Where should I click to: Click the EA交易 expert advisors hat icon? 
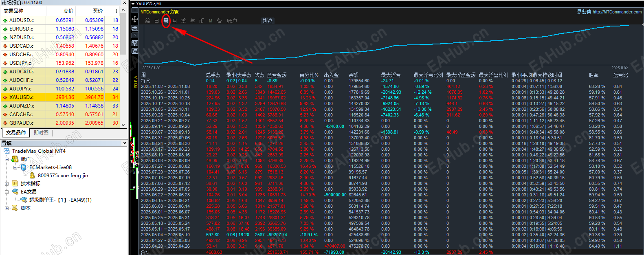tap(15, 192)
